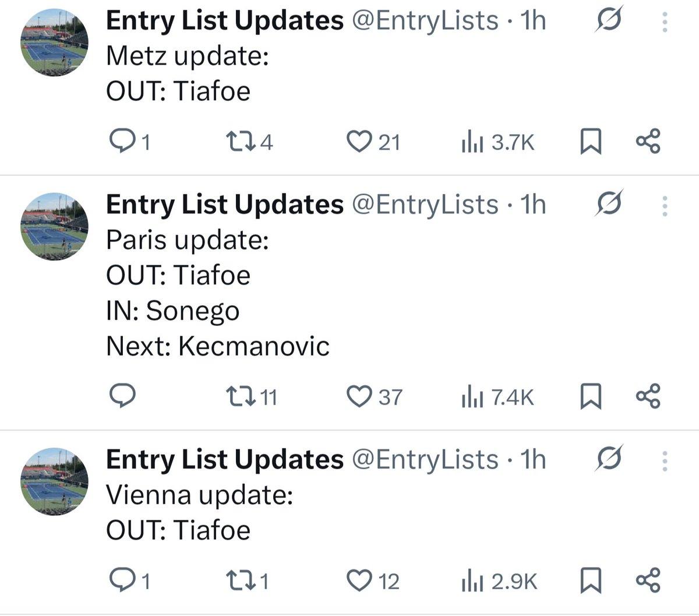Open more options for Paris tweet
The height and width of the screenshot is (616, 699).
click(665, 206)
